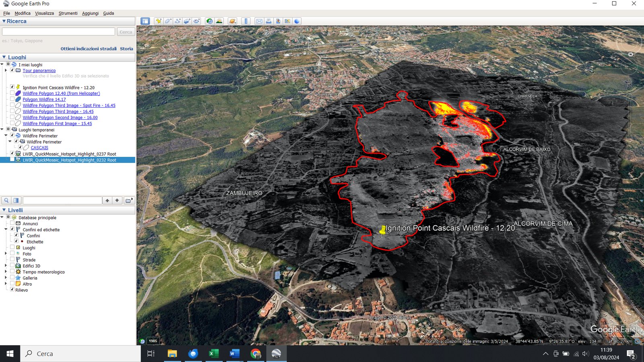Expand the Tempo meteorologico layer
The image size is (644, 362).
6,271
